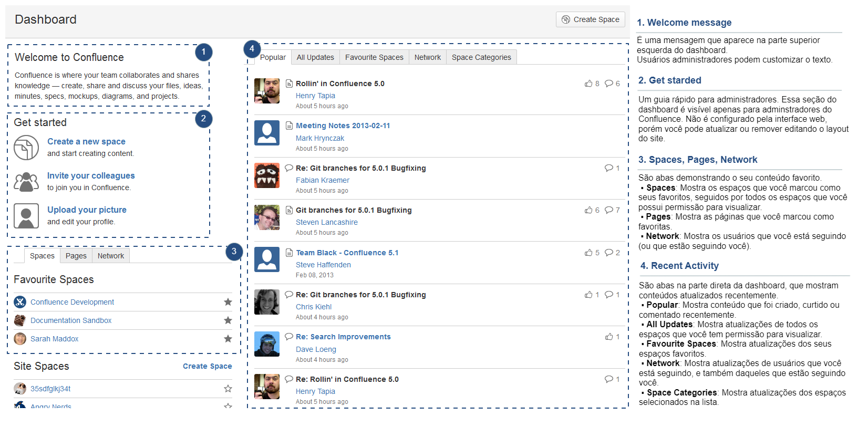Open Invite your colleagues link
The height and width of the screenshot is (427, 868).
[x=91, y=175]
